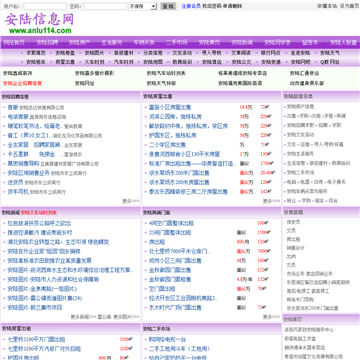This screenshot has height=360, width=360.
Task: Open the red 安陆企业招聘信息 link
Action: click(22, 83)
